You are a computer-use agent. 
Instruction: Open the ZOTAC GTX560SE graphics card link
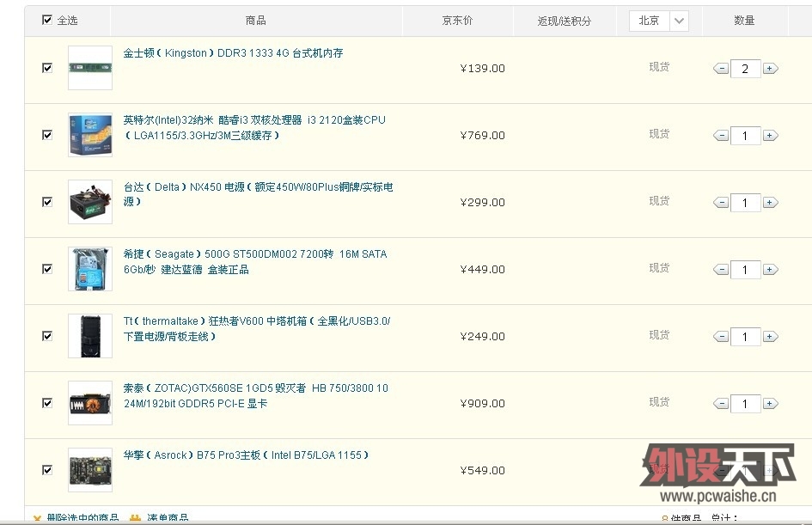[256, 395]
